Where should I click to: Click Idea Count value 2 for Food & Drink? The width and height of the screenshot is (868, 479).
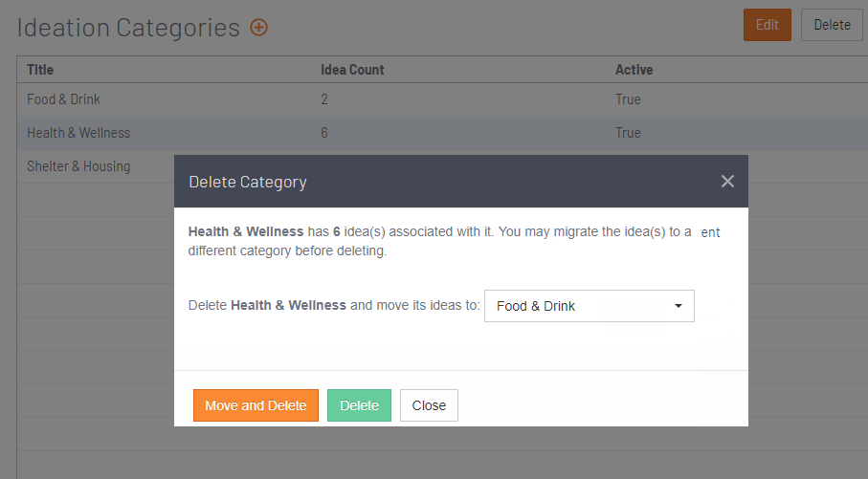pyautogui.click(x=324, y=99)
